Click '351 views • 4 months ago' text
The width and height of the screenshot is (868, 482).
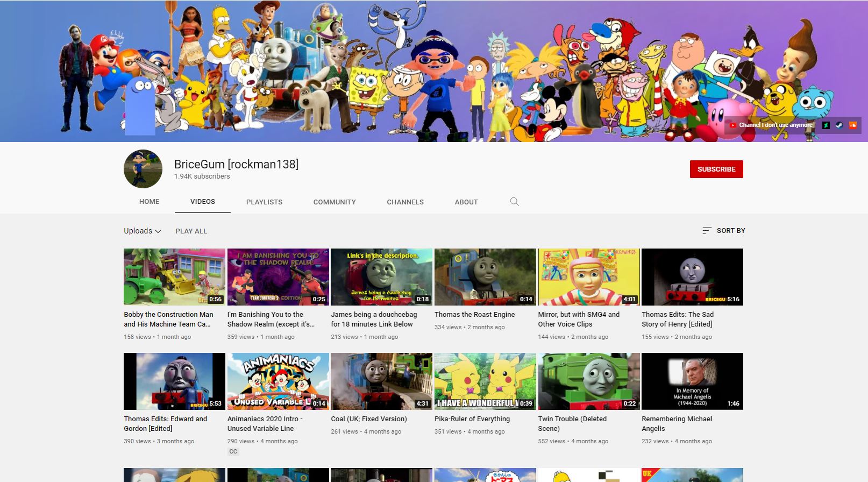(x=469, y=432)
